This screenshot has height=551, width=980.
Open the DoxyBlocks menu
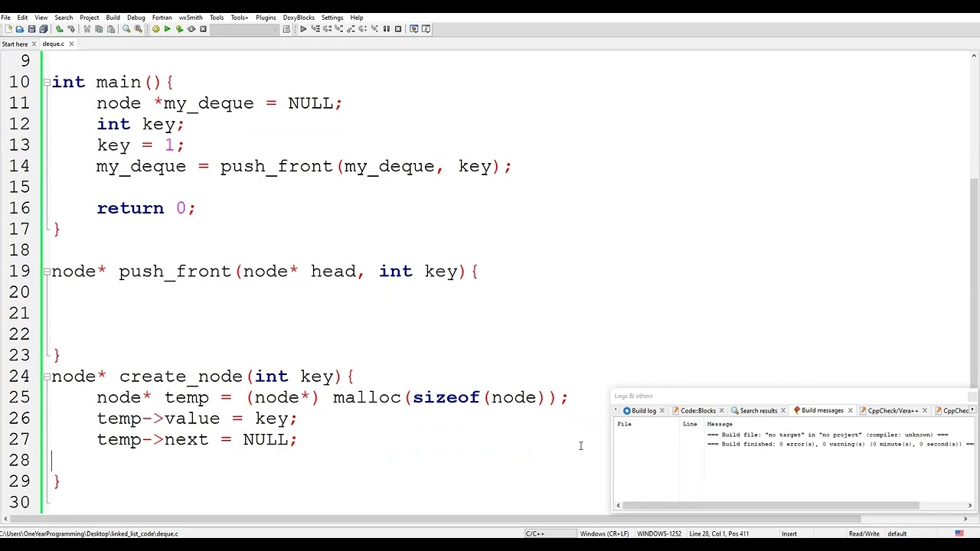point(299,17)
